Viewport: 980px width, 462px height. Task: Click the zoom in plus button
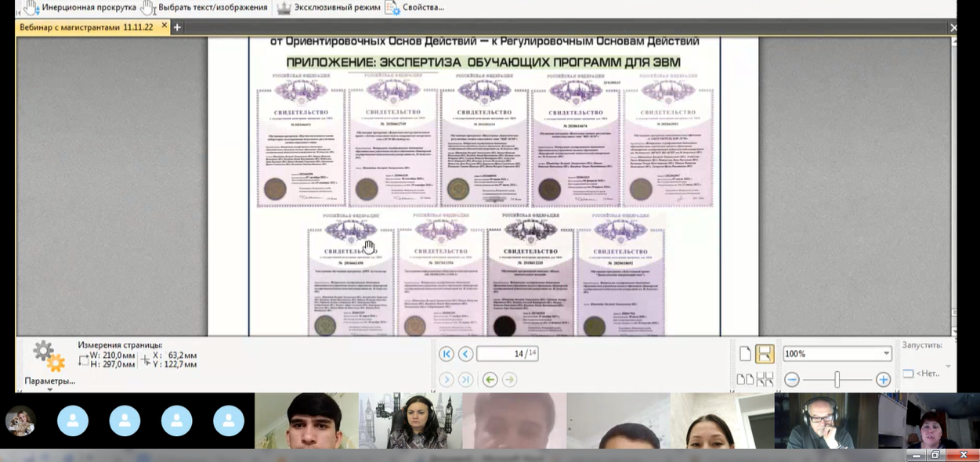click(883, 380)
